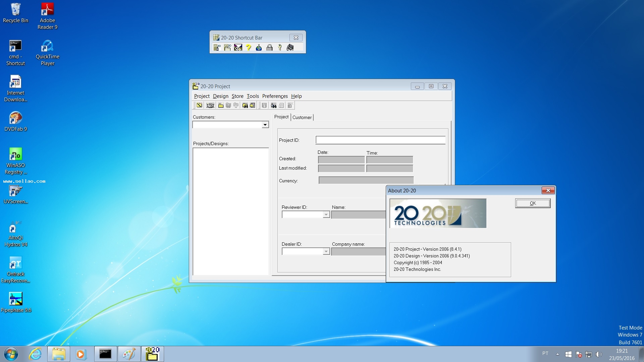Image resolution: width=644 pixels, height=362 pixels.
Task: Open the Windows Start menu
Action: [11, 354]
